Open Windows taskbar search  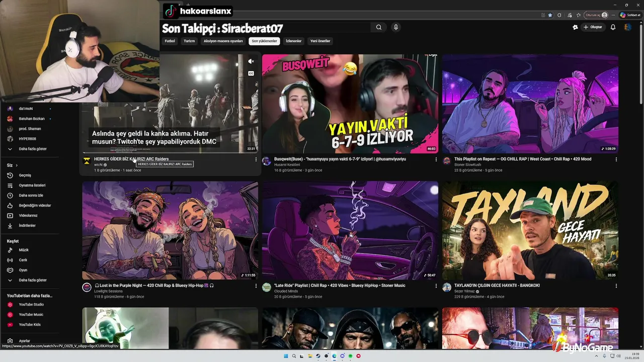[294, 356]
